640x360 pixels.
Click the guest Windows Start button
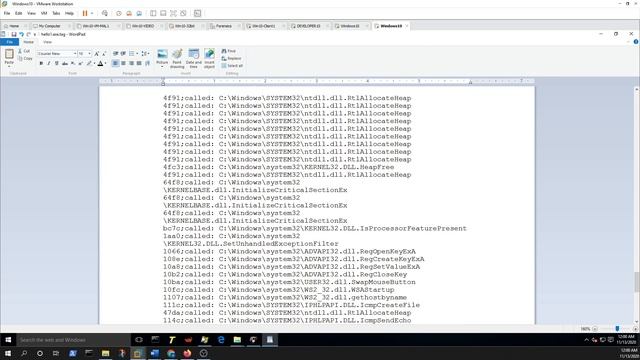(8, 340)
